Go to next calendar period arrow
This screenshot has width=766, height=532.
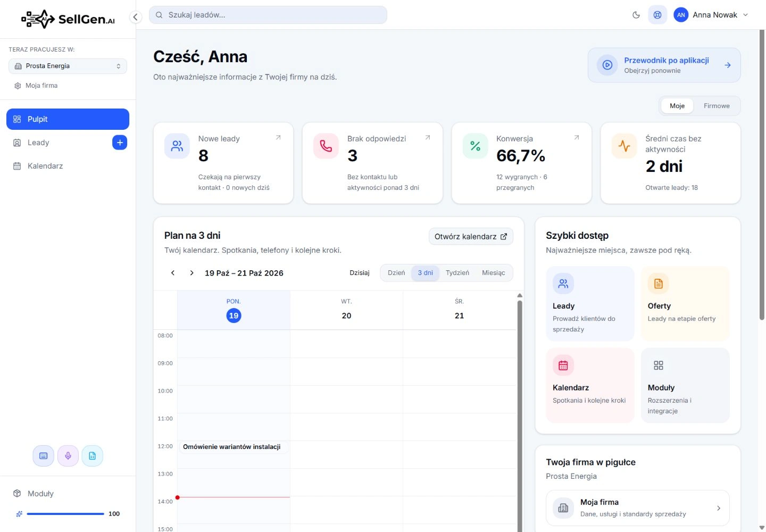point(192,273)
